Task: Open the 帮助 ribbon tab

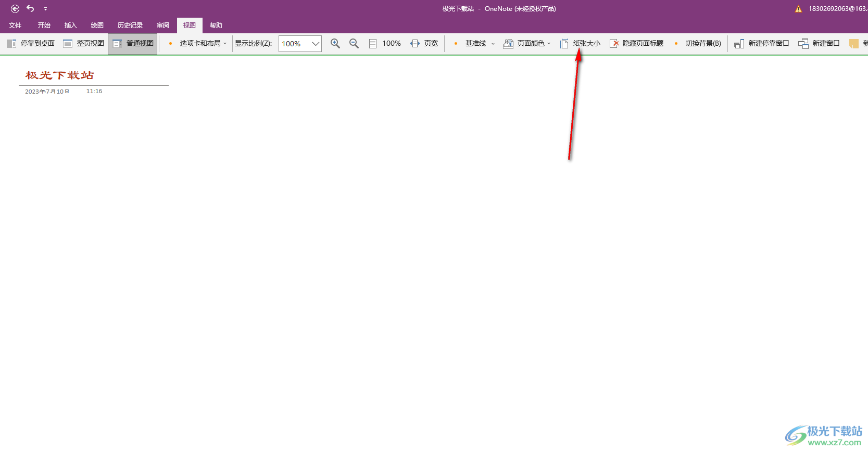Action: tap(216, 25)
